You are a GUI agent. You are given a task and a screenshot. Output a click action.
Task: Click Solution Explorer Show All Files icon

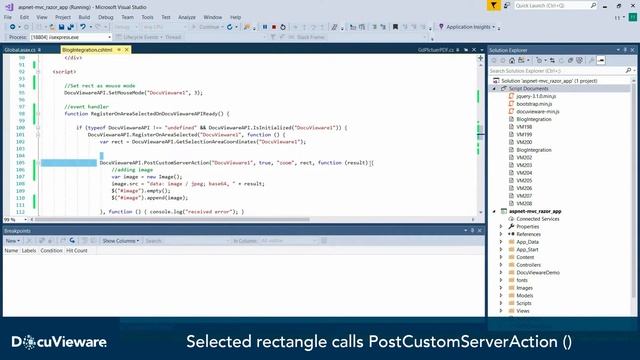(x=580, y=60)
